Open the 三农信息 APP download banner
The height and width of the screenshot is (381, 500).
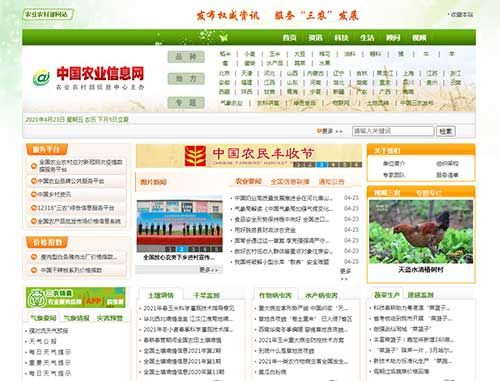tap(76, 297)
